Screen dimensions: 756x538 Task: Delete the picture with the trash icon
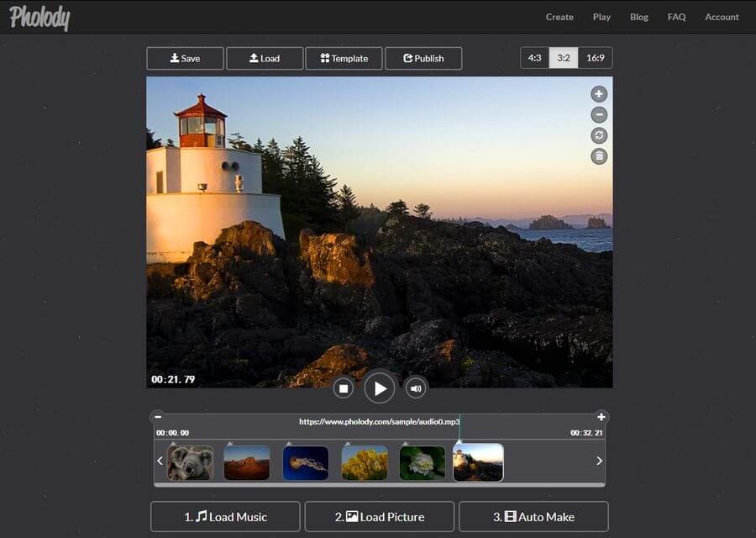point(599,156)
